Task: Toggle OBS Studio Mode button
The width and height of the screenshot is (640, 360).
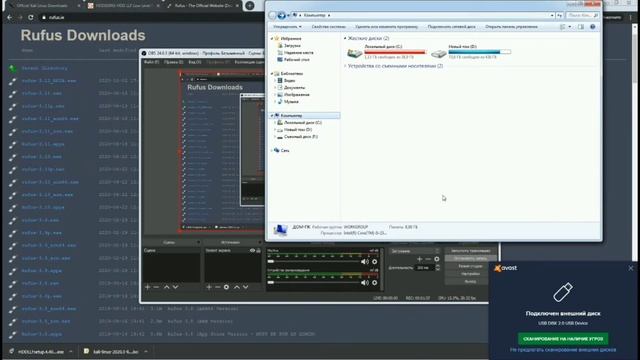Action: pyautogui.click(x=470, y=266)
